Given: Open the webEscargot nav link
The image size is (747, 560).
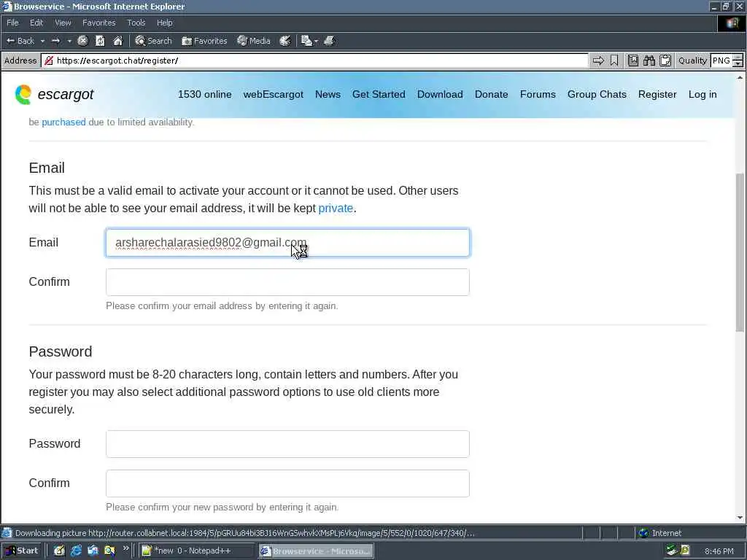Looking at the screenshot, I should coord(273,94).
